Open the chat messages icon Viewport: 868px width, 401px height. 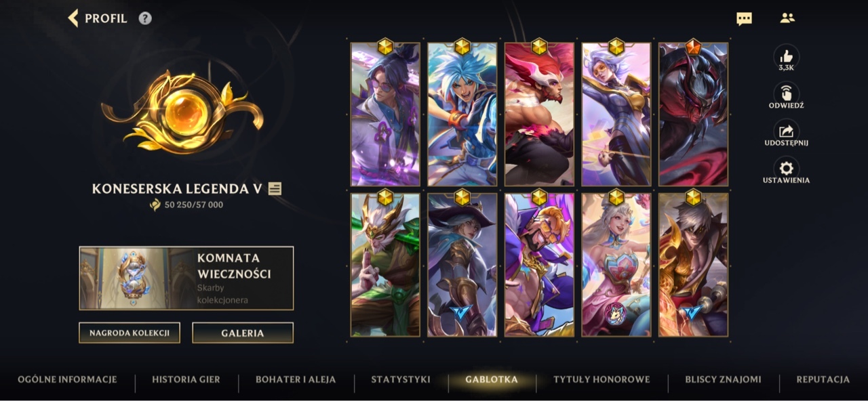coord(744,19)
